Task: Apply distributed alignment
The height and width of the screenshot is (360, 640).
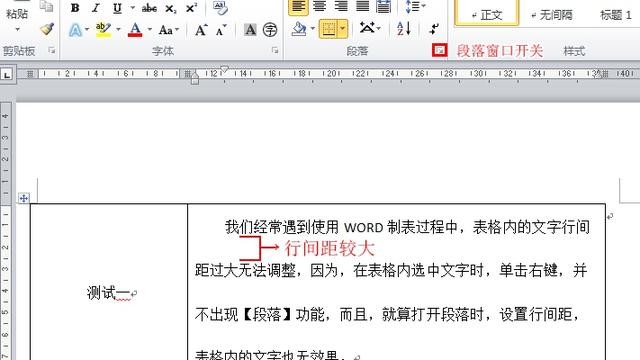Action: tap(383, 7)
